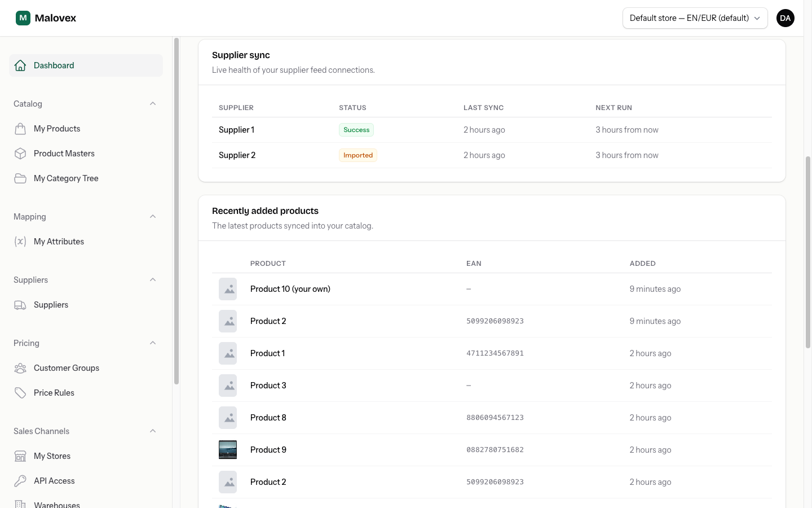The height and width of the screenshot is (508, 812).
Task: Click the My Products bag icon
Action: point(20,129)
